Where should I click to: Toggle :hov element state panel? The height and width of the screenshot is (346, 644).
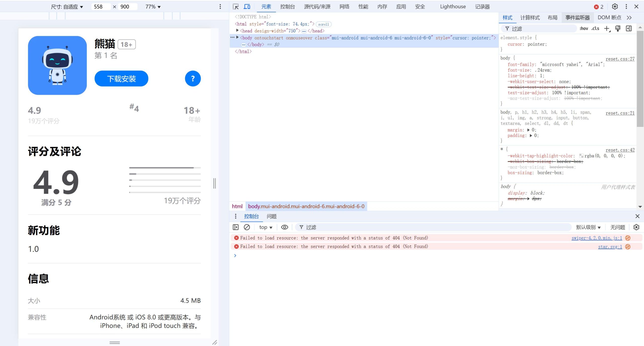[584, 28]
